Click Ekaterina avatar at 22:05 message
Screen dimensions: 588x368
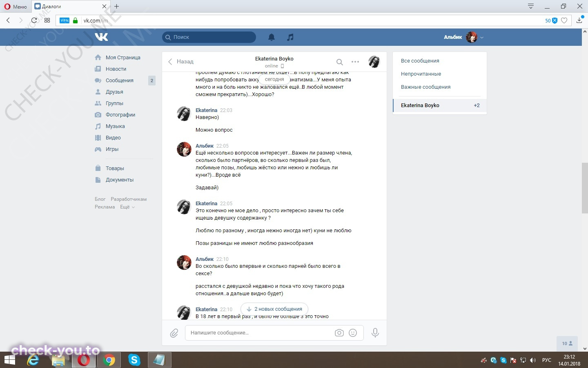point(184,207)
